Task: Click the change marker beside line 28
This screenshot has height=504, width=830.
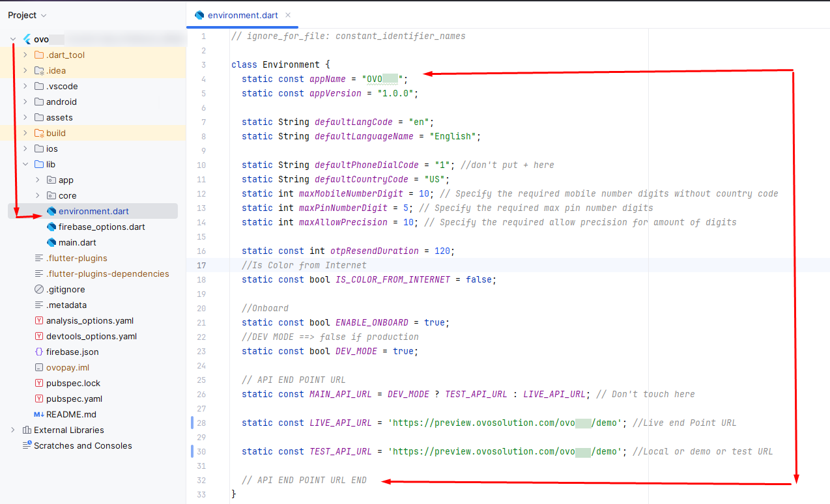Action: (x=192, y=423)
